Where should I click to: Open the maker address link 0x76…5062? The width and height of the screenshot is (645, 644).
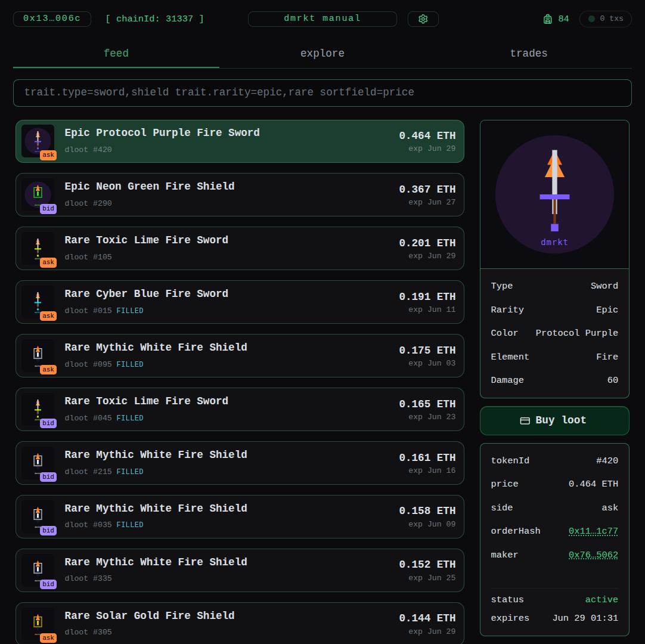pos(593,555)
